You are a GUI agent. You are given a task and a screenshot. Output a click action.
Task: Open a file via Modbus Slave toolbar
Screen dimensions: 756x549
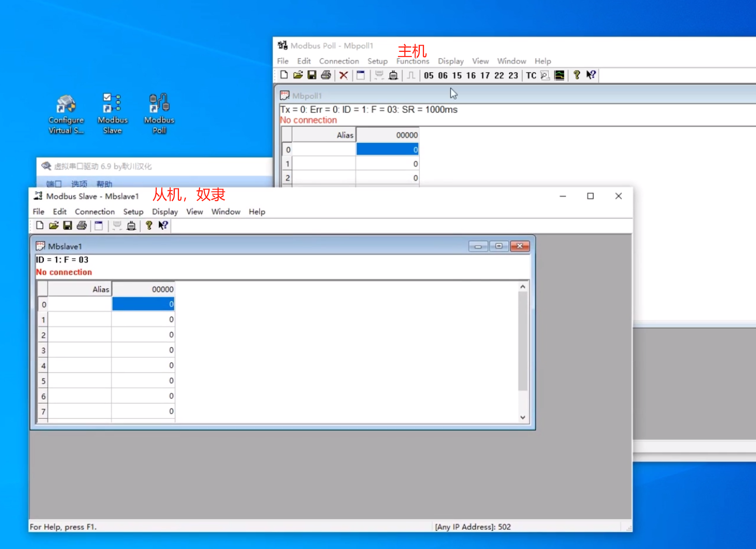tap(54, 225)
